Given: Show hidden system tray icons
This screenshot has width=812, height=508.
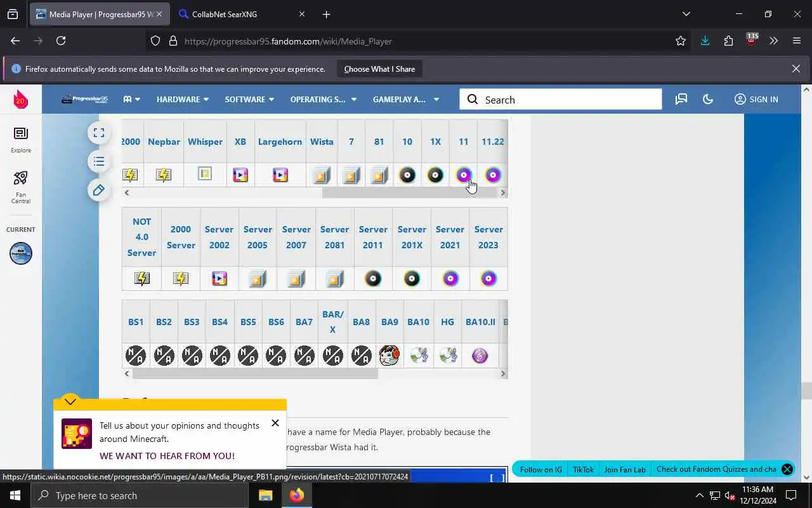Looking at the screenshot, I should [x=699, y=495].
